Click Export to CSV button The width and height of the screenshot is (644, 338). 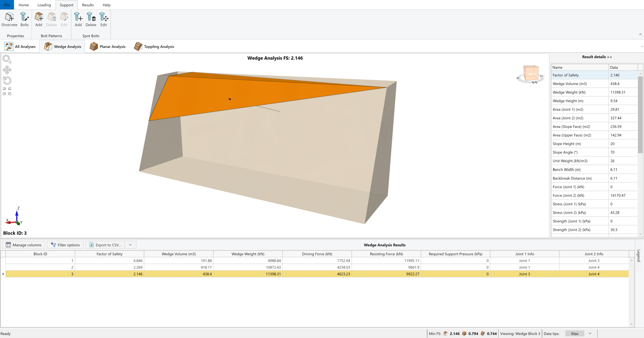tap(105, 245)
